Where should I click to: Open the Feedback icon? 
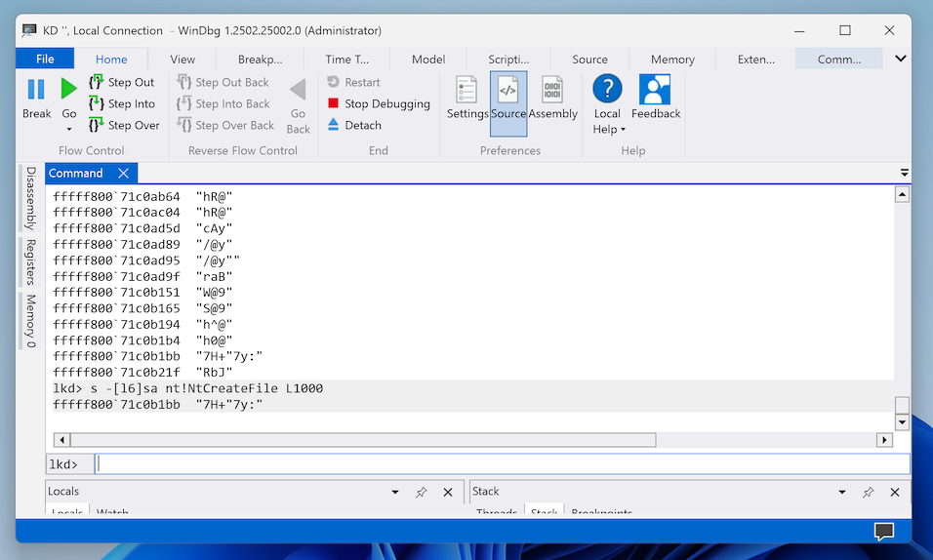(655, 91)
